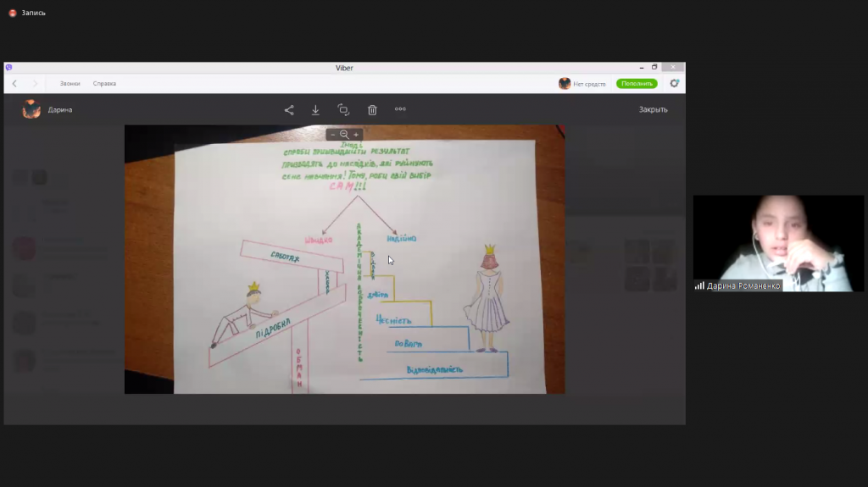Open Viber settings gear icon
This screenshot has width=868, height=487.
click(x=674, y=83)
